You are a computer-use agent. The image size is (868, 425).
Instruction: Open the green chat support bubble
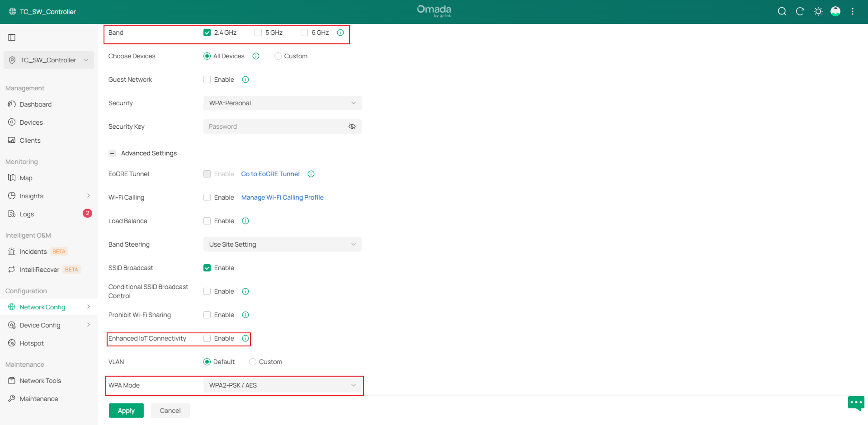point(856,403)
